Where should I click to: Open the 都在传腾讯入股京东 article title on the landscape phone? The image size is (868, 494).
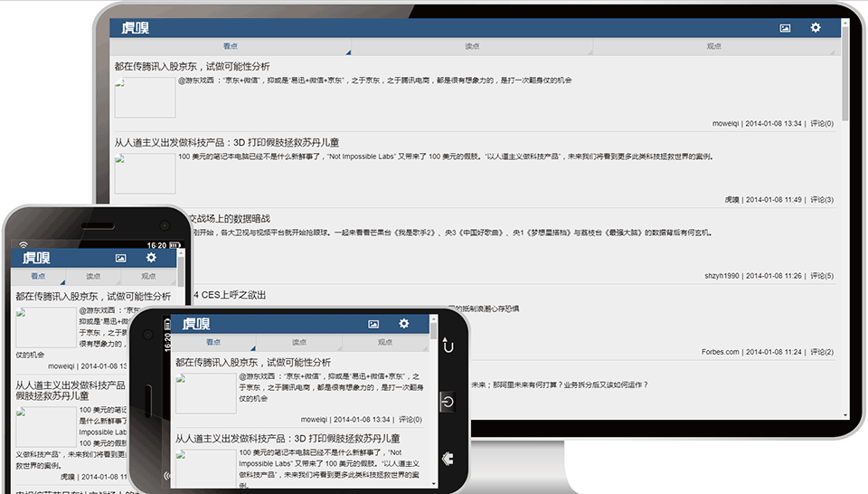pyautogui.click(x=253, y=362)
